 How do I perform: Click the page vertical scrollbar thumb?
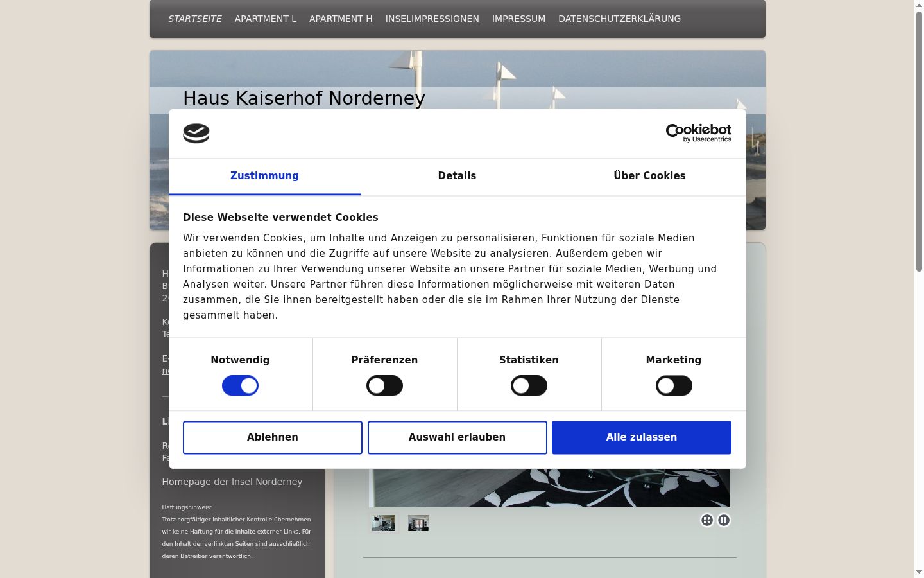point(919,141)
